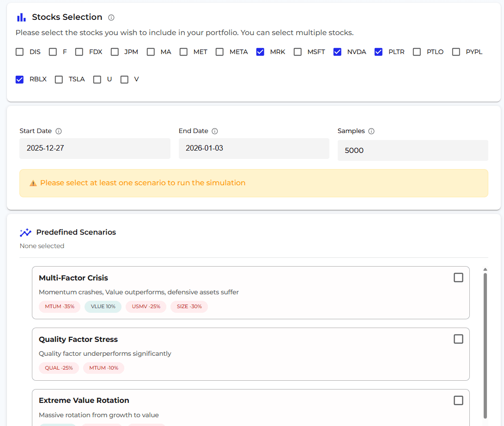Click the sparkline icon by Predefined Scenarios
Viewport: 504px width, 426px height.
tap(25, 232)
